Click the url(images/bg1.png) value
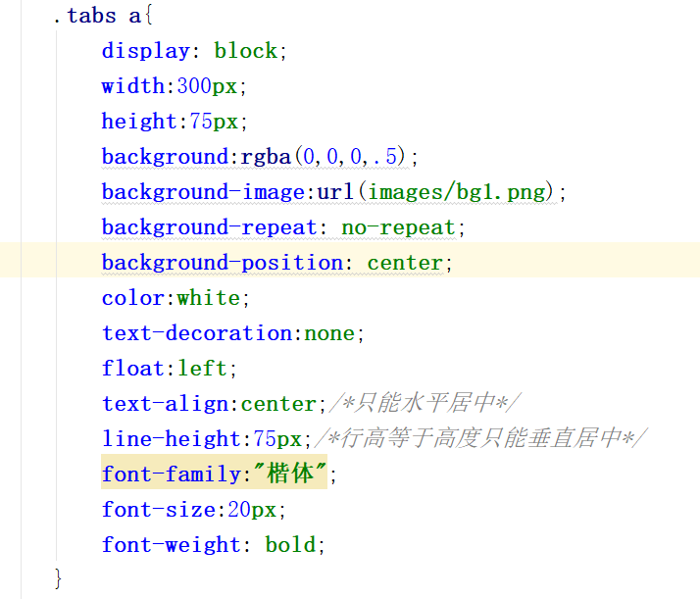 [x=435, y=192]
